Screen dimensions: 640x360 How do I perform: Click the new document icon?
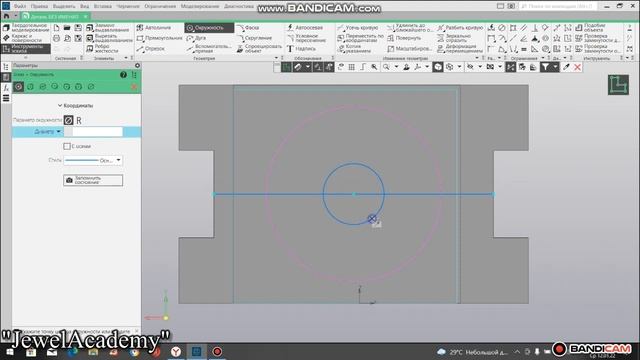[56, 28]
